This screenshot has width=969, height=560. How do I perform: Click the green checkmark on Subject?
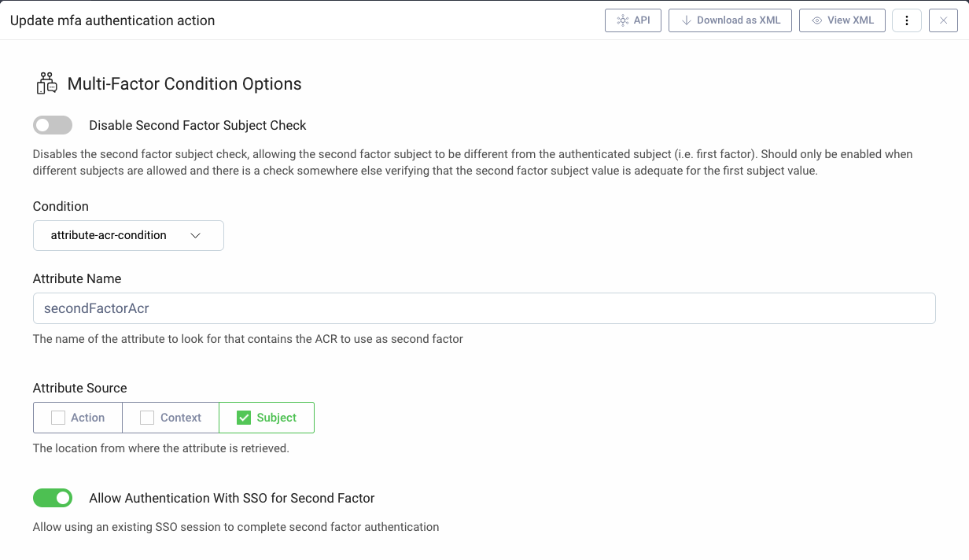(244, 417)
